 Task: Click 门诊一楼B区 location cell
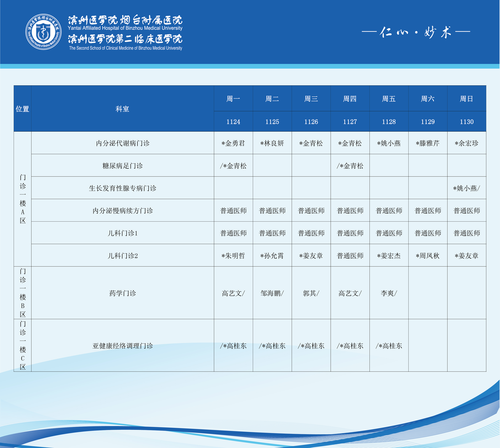pyautogui.click(x=22, y=293)
